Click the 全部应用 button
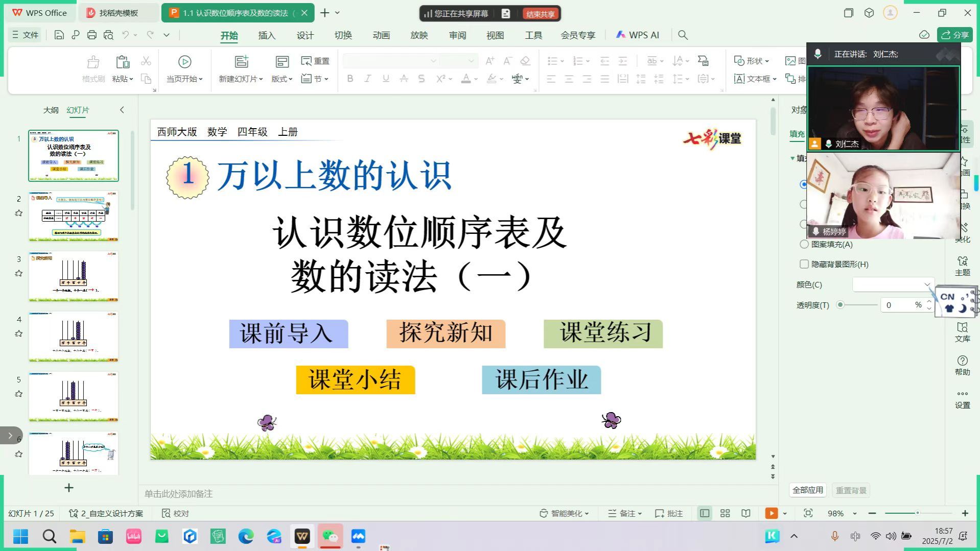The image size is (980, 551). 807,490
